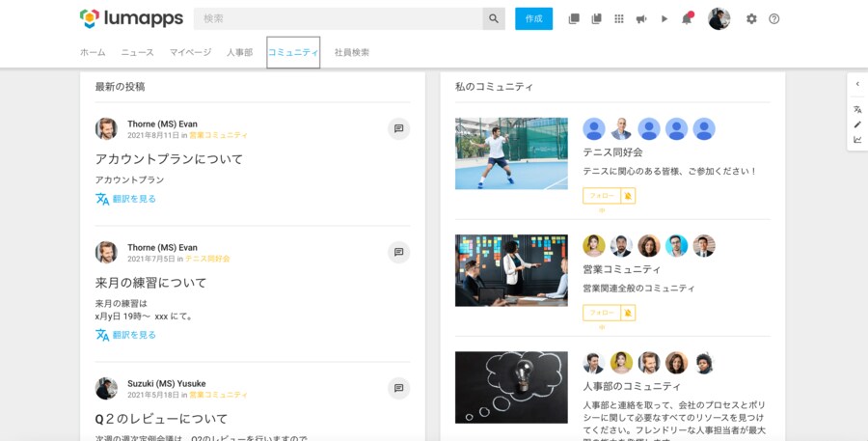
Task: Collapse the right side panel chevron
Action: (x=857, y=84)
